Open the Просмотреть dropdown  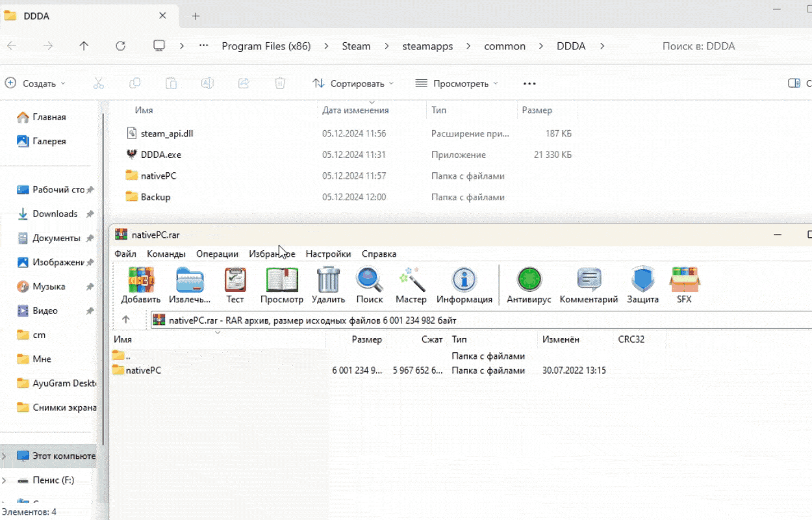[x=457, y=83]
